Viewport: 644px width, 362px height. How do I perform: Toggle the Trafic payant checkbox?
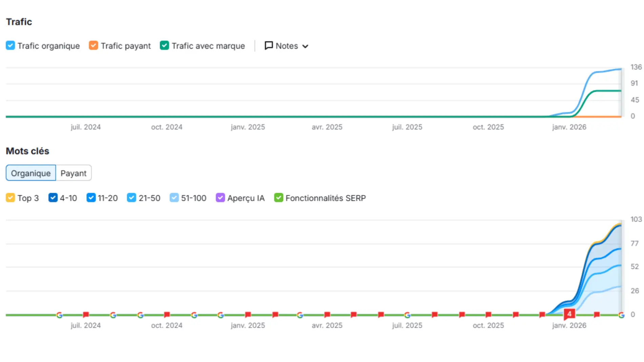click(94, 45)
